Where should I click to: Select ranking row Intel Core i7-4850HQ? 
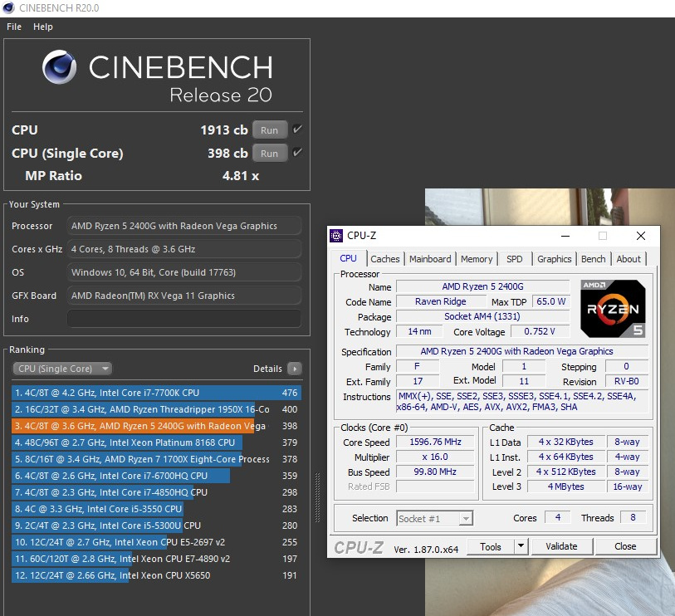coord(156,492)
